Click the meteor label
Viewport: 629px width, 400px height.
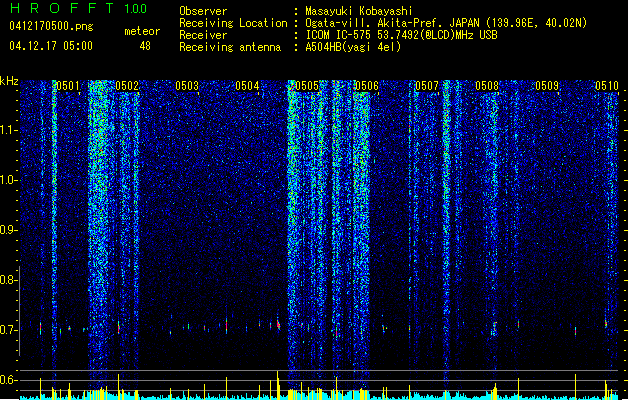pyautogui.click(x=142, y=31)
